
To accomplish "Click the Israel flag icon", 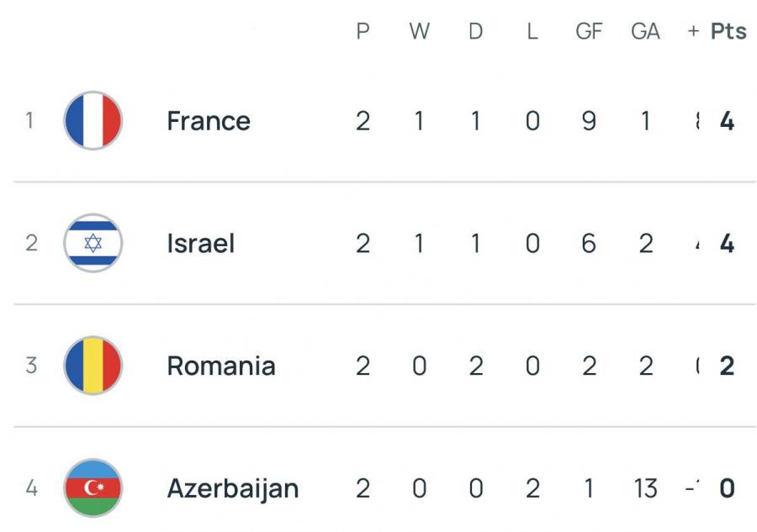I will 93,244.
